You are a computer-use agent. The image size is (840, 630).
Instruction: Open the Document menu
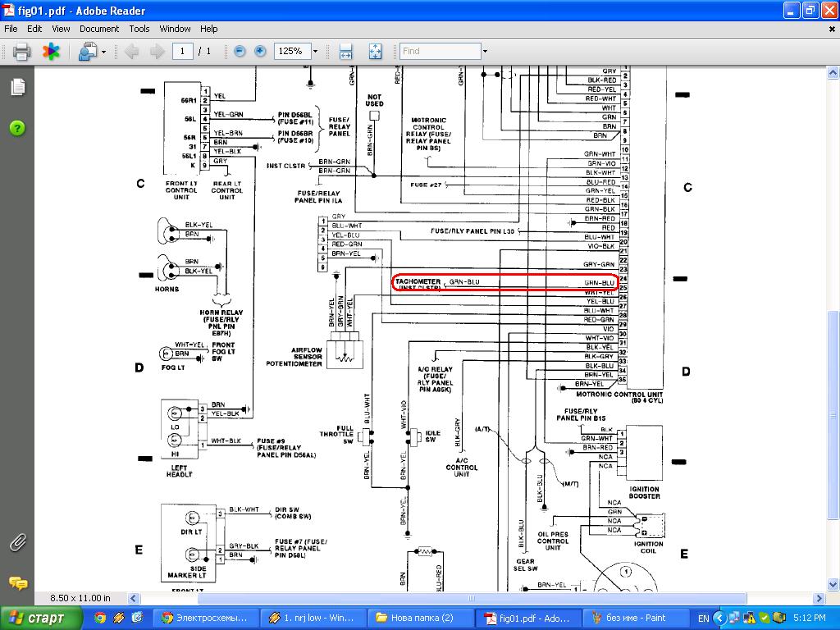(99, 29)
